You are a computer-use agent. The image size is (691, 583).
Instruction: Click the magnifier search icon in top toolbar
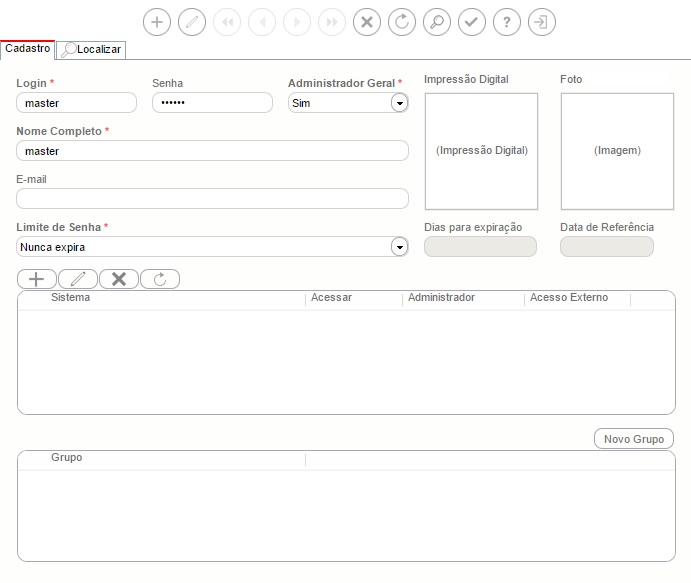[x=436, y=22]
